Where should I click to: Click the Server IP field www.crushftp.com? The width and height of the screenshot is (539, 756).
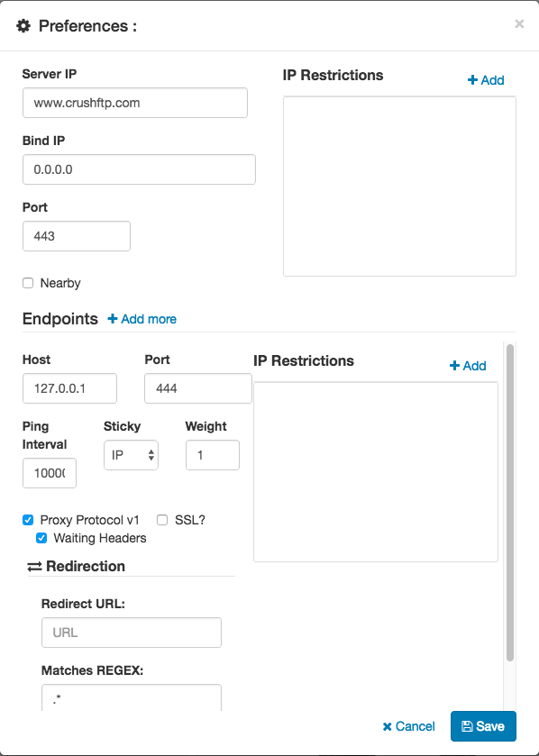pos(135,103)
